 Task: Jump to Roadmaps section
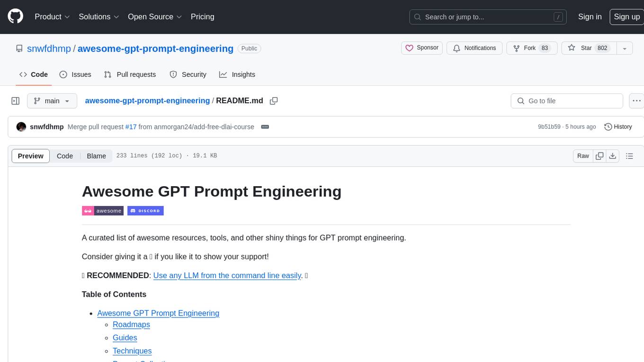tap(131, 325)
